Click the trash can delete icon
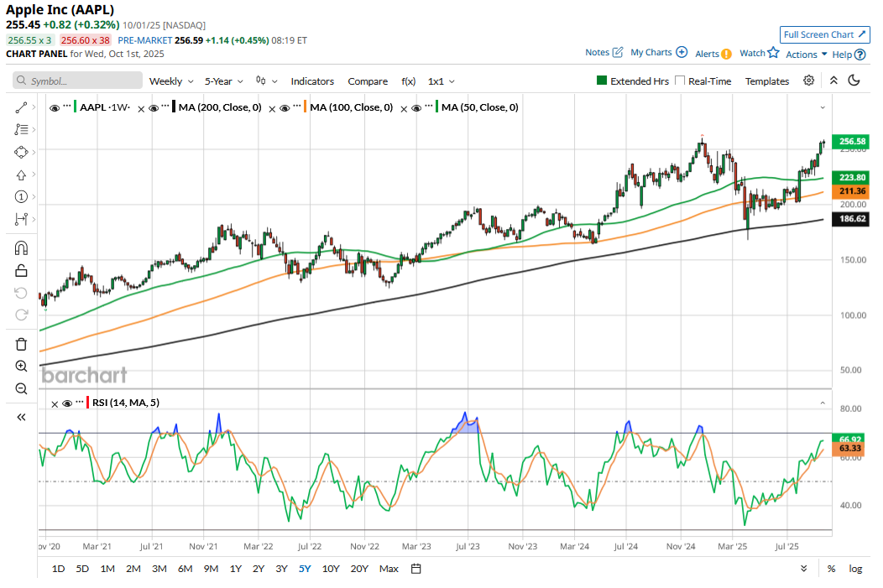 (21, 344)
